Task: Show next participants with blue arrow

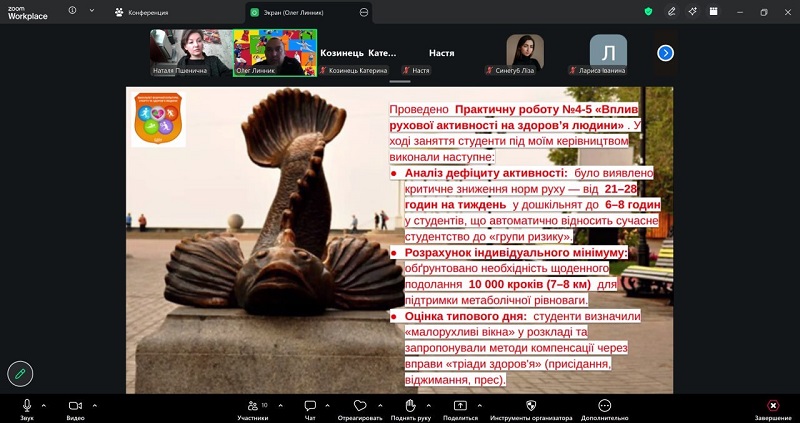Action: point(665,53)
